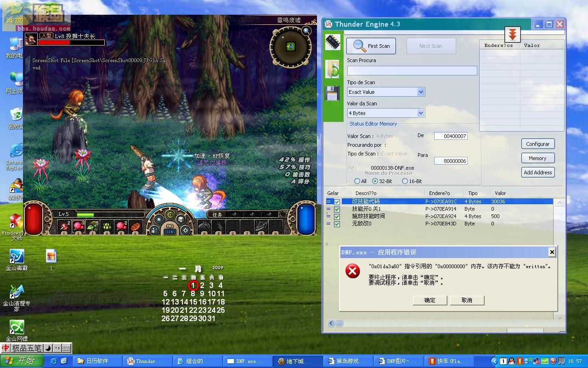Image resolution: width=588 pixels, height=368 pixels.
Task: Click the minimap magnifier icon in game
Action: click(x=306, y=31)
